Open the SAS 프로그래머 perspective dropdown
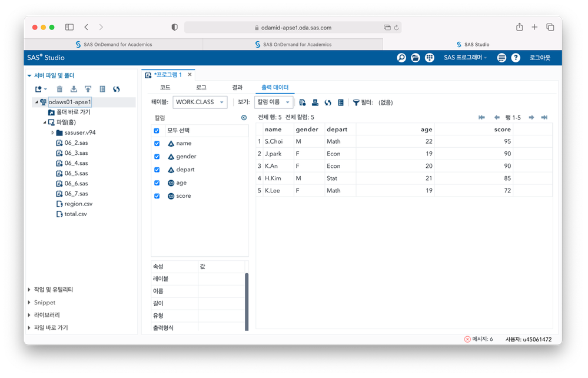Viewport: 588px width, 378px height. [x=466, y=58]
